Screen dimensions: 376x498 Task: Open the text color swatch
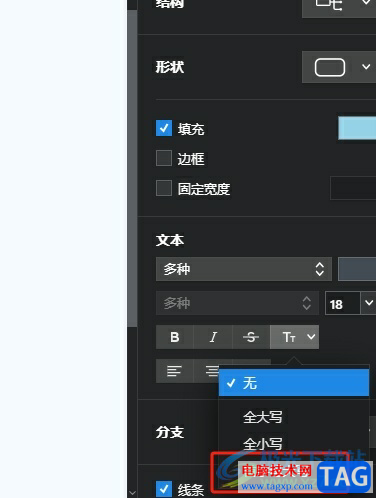click(357, 269)
